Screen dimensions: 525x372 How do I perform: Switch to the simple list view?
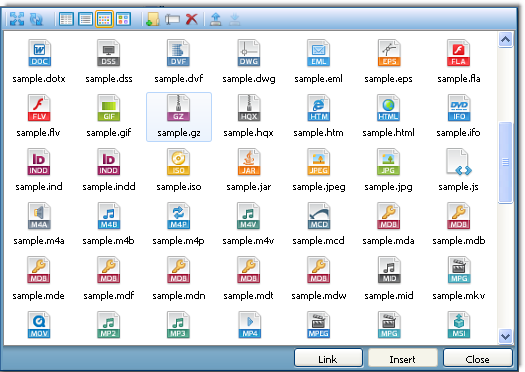[85, 19]
